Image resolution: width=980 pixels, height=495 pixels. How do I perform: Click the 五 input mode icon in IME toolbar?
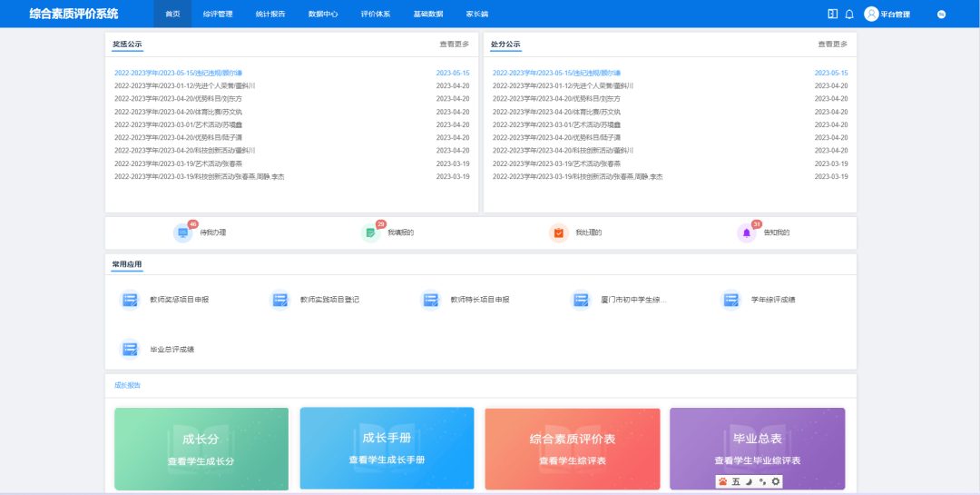click(x=736, y=481)
